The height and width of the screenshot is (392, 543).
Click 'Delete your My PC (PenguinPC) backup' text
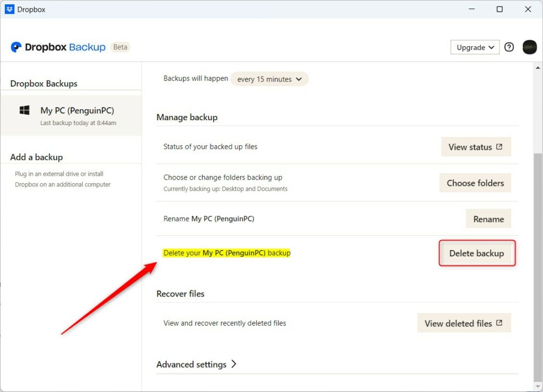point(227,253)
